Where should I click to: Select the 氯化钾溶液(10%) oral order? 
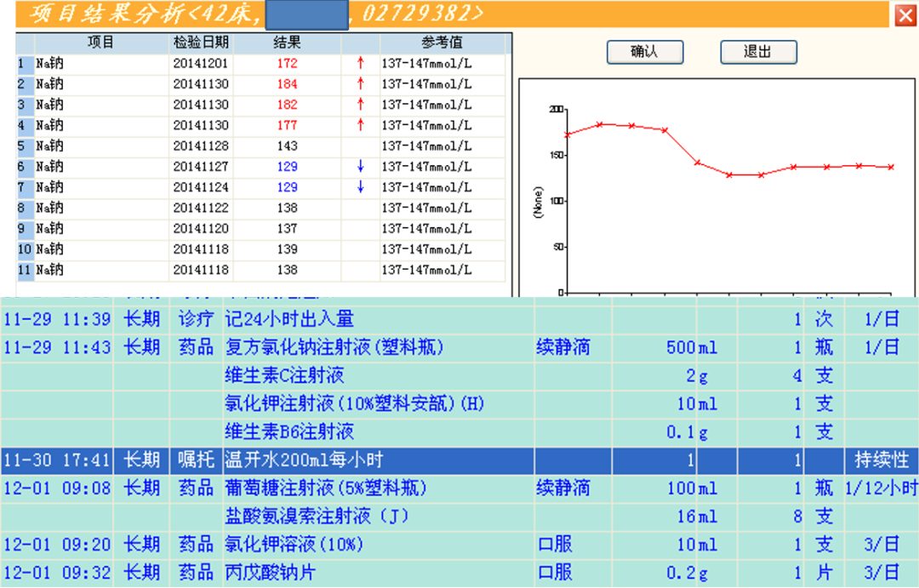pyautogui.click(x=294, y=545)
